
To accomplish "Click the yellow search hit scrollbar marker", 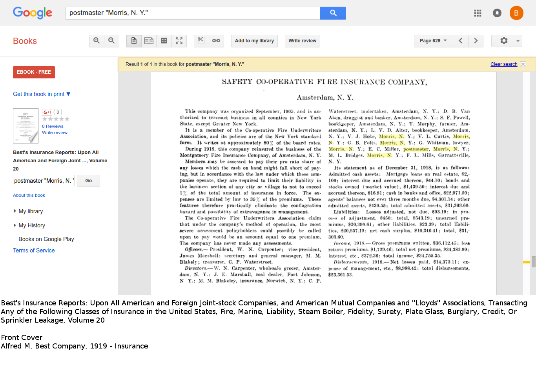I will pos(526,262).
